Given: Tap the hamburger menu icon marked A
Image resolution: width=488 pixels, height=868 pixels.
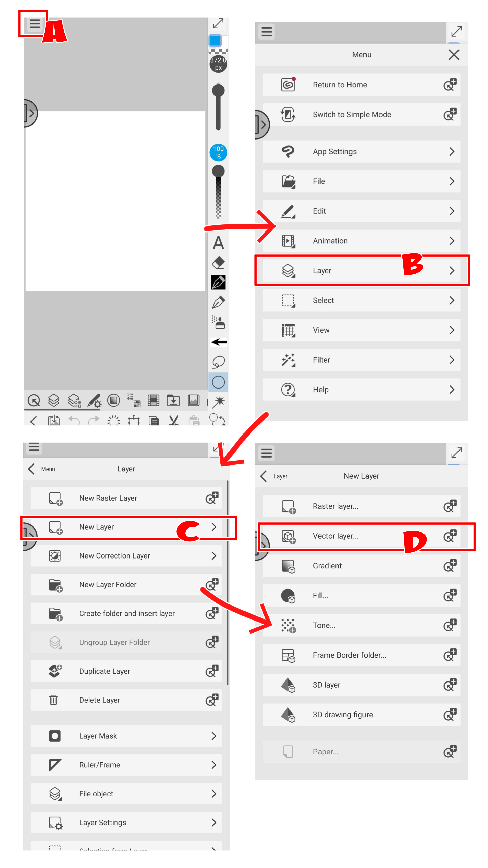Looking at the screenshot, I should (x=34, y=24).
